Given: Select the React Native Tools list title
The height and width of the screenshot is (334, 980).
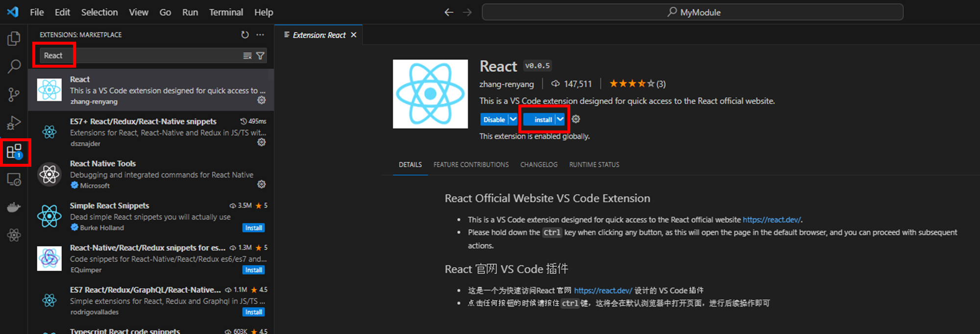Looking at the screenshot, I should coord(103,164).
